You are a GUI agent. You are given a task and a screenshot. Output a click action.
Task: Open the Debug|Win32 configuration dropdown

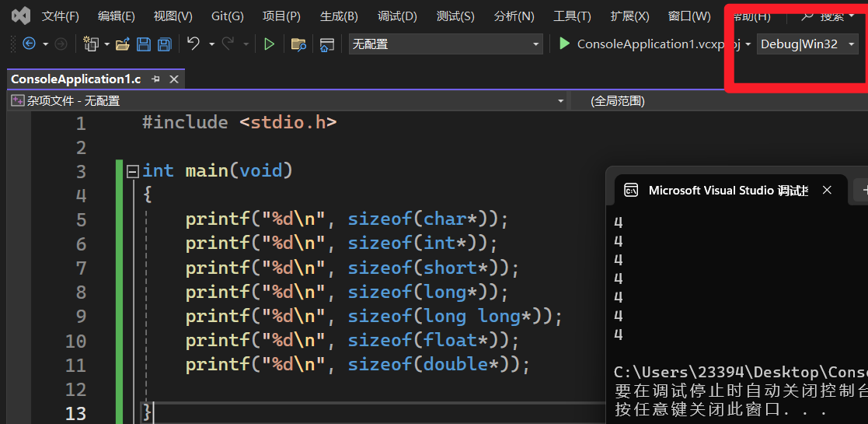[808, 44]
